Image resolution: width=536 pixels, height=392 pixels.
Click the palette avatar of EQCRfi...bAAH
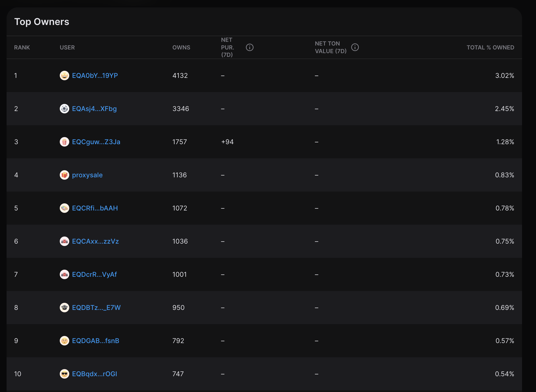click(64, 208)
